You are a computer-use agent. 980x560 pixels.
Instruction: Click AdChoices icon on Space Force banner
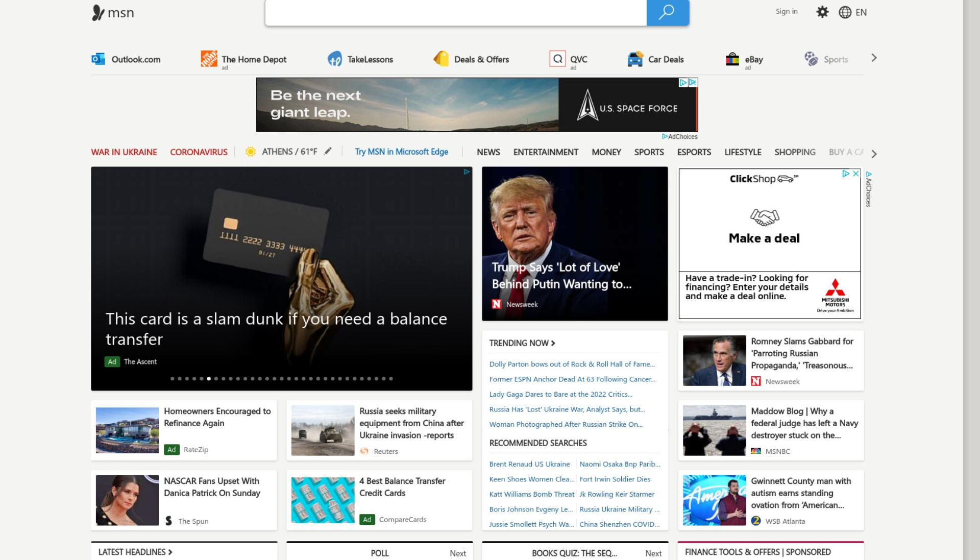tap(683, 82)
